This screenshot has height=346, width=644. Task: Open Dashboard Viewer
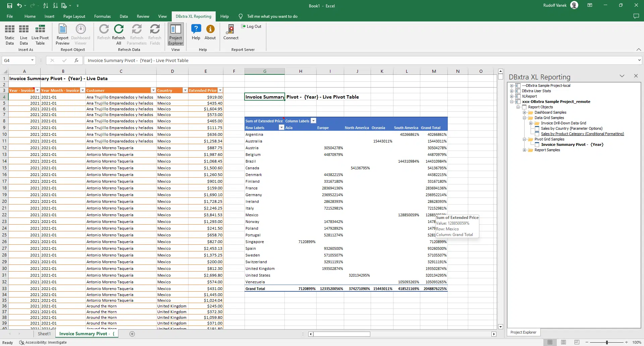point(80,35)
